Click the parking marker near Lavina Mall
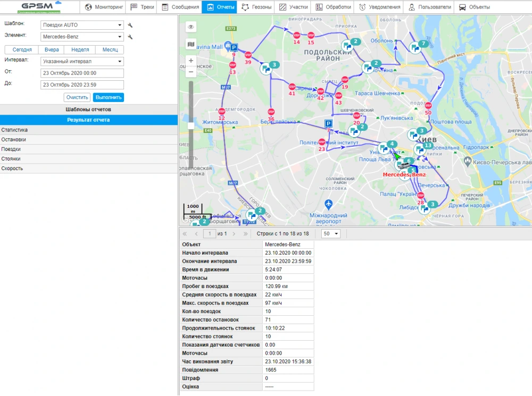532x396 pixels. click(234, 47)
